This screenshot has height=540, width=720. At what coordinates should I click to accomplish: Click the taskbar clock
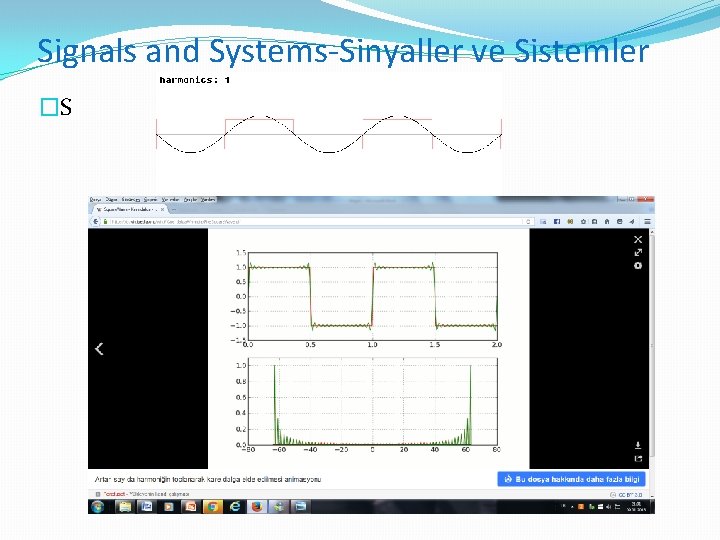coord(636,506)
